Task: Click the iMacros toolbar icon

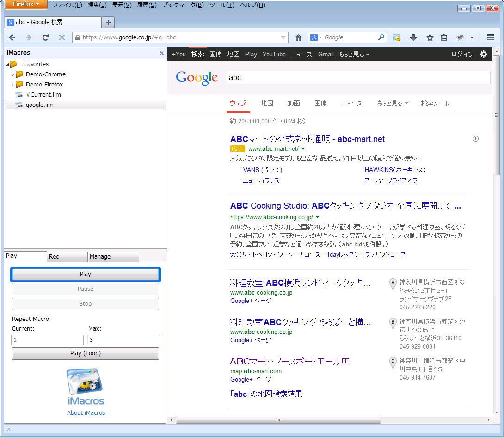Action: coord(460,37)
